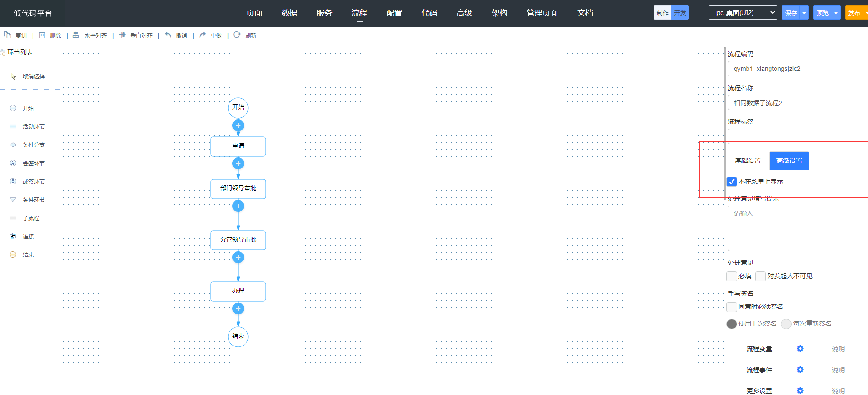Open the process variables gear icon
The image size is (868, 395).
[x=800, y=349]
